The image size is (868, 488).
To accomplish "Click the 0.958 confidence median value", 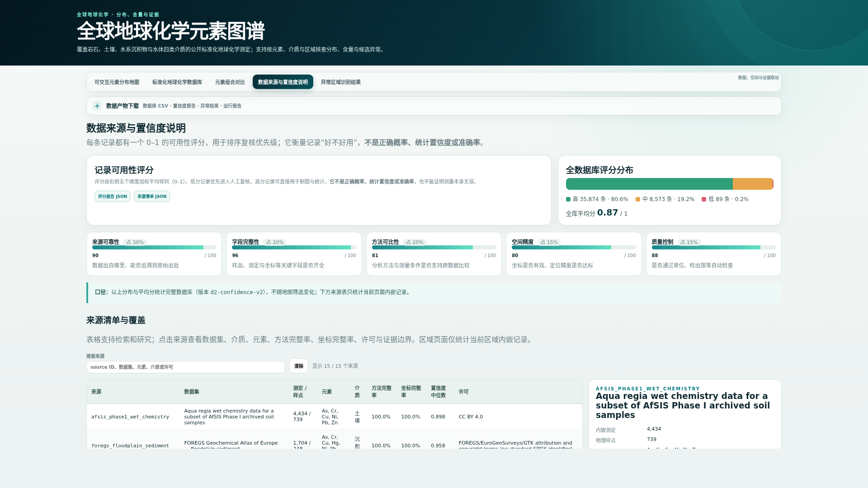I will (438, 446).
